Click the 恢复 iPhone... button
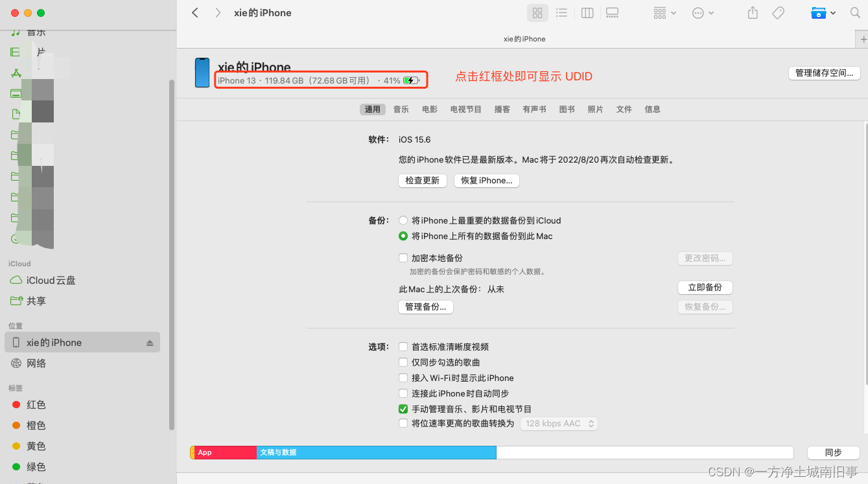The width and height of the screenshot is (868, 484). (487, 181)
